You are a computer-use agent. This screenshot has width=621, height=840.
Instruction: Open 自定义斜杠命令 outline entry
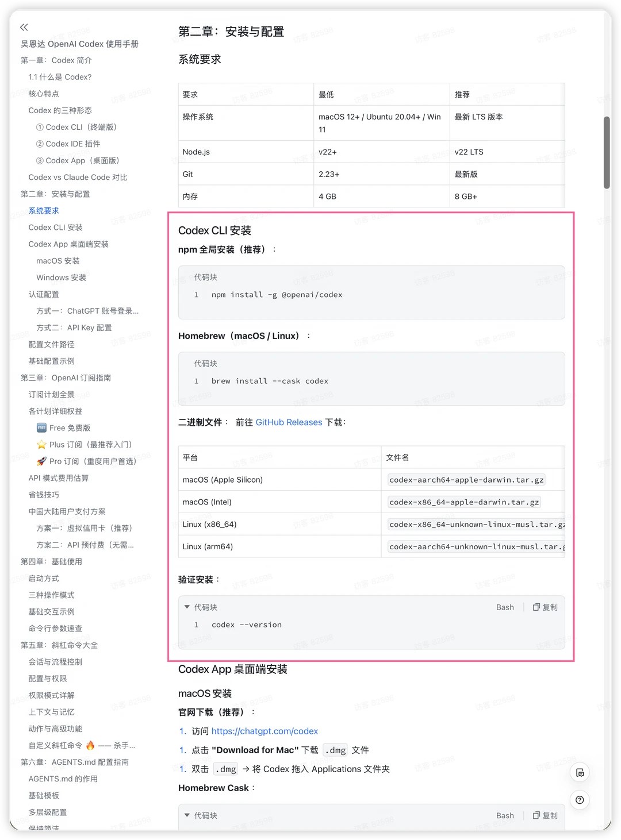pos(82,745)
